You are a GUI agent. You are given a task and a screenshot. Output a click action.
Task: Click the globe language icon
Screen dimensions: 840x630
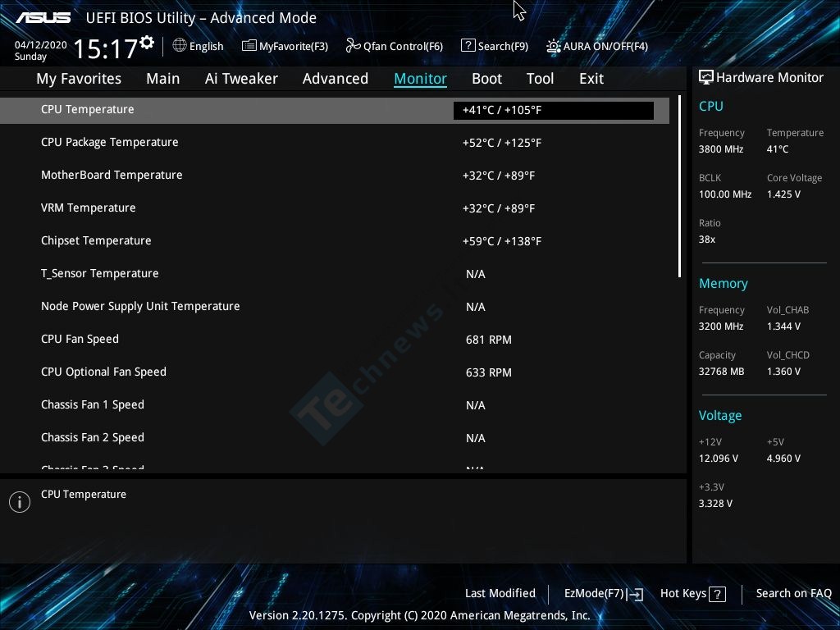[180, 46]
